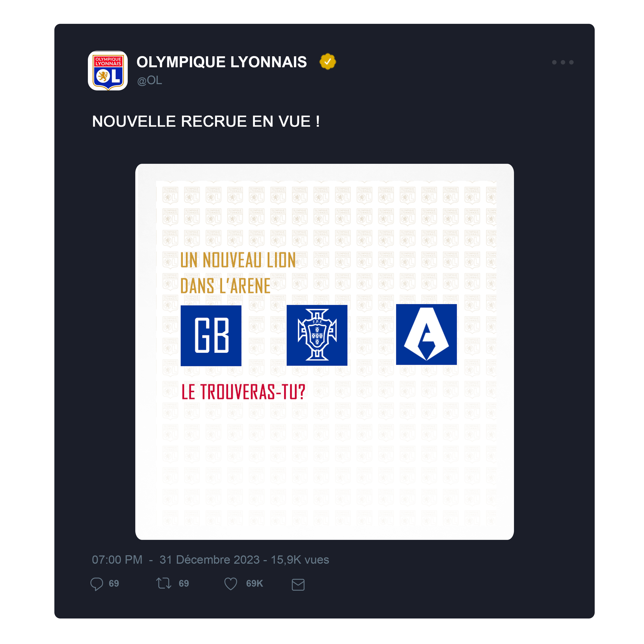Click the @OL handle
The image size is (644, 644).
pyautogui.click(x=150, y=80)
